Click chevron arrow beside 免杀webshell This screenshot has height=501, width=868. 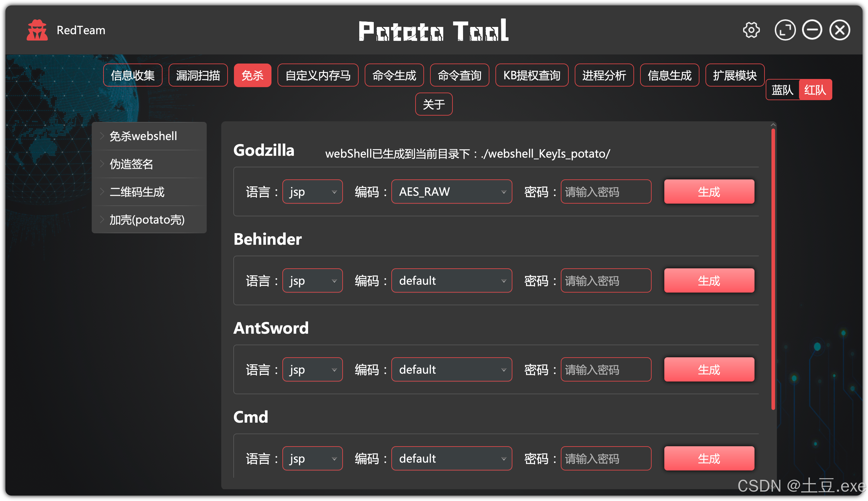(102, 136)
